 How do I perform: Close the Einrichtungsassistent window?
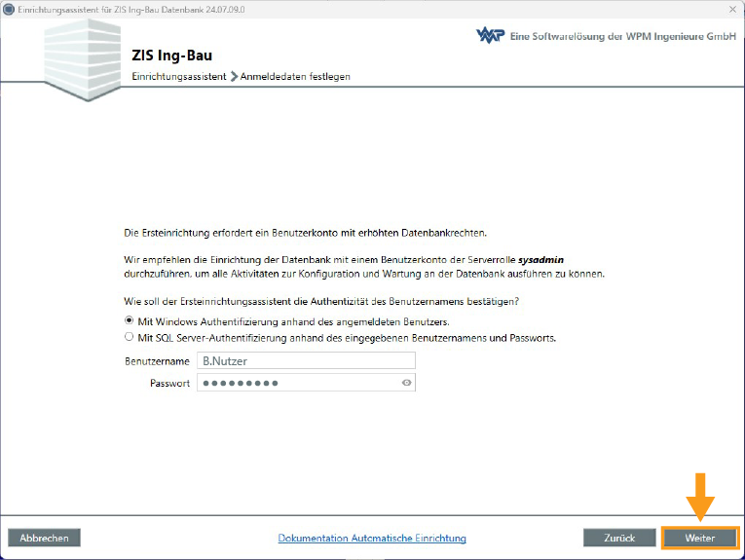click(x=731, y=8)
